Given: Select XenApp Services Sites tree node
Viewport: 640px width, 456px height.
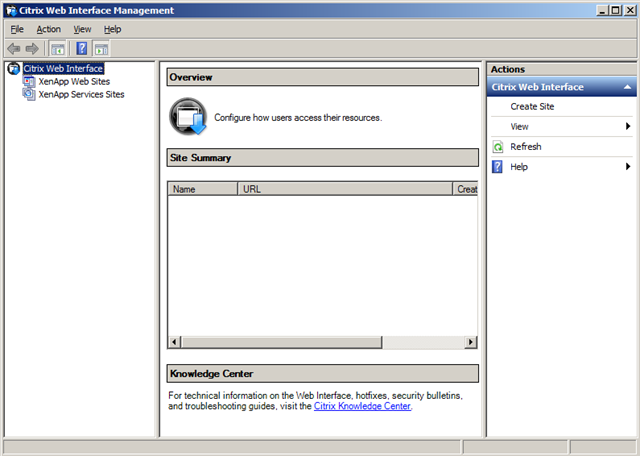Looking at the screenshot, I should tap(81, 94).
